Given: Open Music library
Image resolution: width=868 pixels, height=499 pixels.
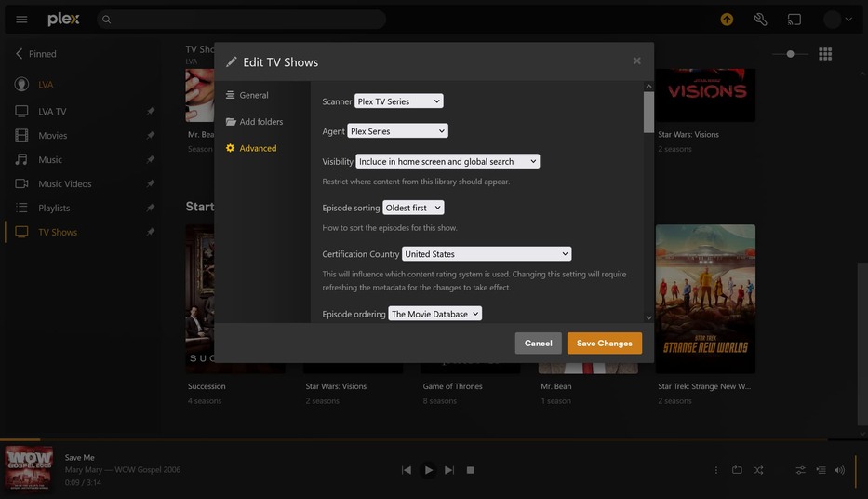Looking at the screenshot, I should click(50, 159).
